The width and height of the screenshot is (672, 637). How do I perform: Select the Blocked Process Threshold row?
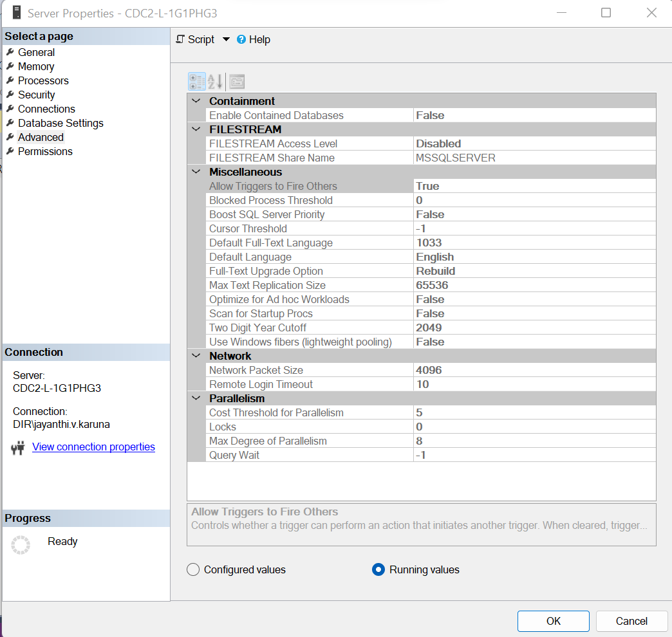click(x=431, y=200)
